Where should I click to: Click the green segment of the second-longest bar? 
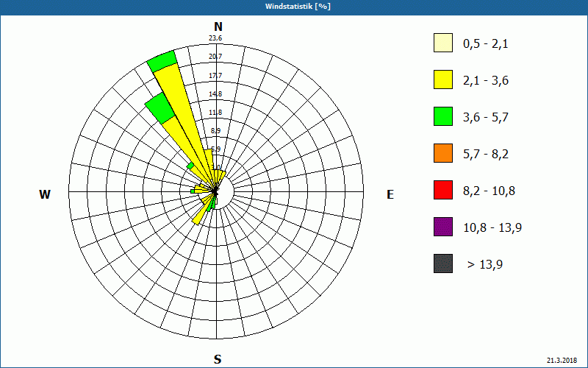pyautogui.click(x=159, y=107)
